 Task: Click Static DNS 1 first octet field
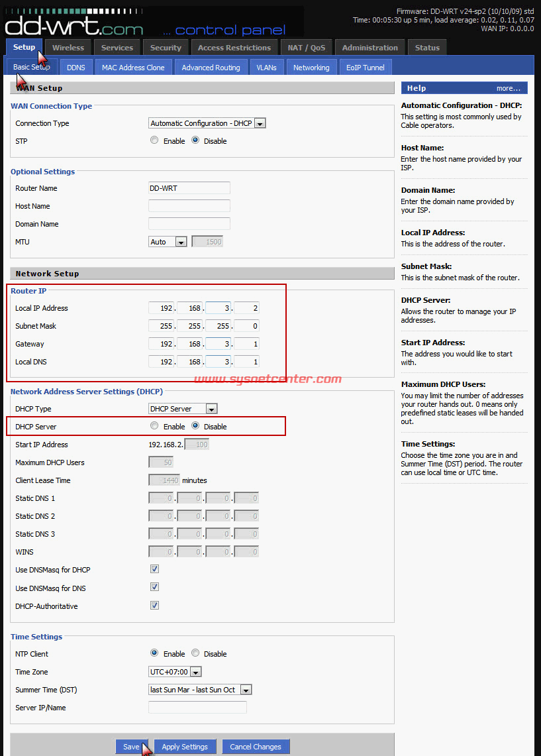(x=161, y=498)
